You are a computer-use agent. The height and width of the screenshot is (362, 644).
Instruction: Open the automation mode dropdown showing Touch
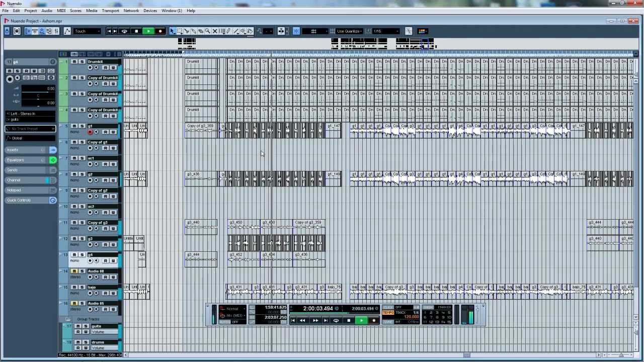pos(87,31)
